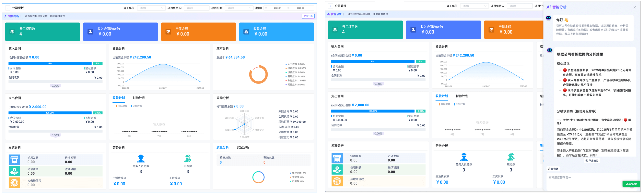Toggle 分包成本 legend in 成本分析 chart
This screenshot has width=644, height=196.
[x=296, y=81]
